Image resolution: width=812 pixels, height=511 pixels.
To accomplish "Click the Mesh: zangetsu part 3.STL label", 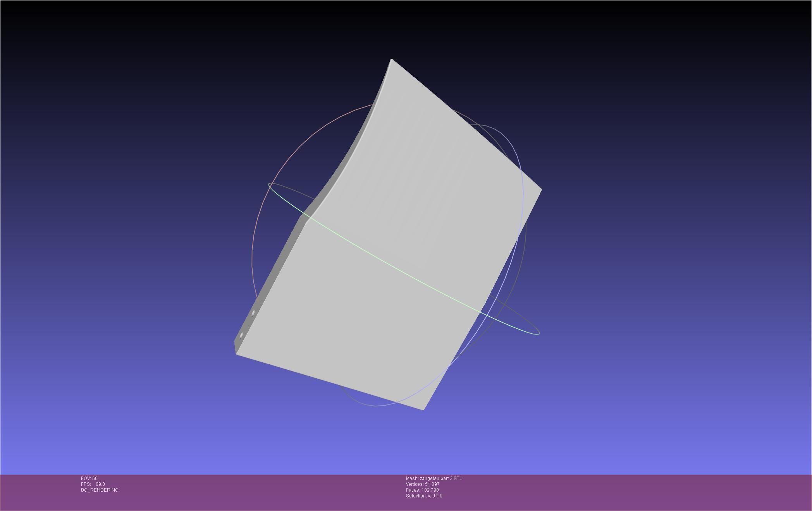I will pos(434,478).
